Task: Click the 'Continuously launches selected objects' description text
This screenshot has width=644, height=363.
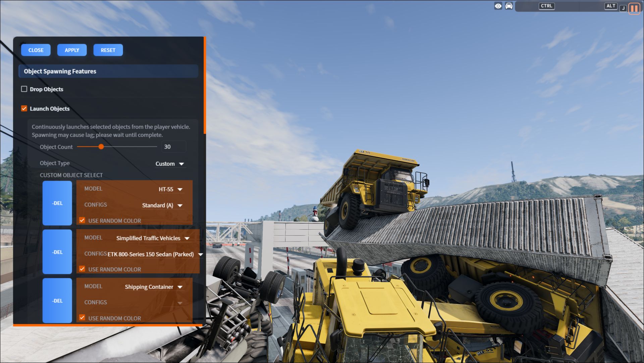Action: [x=111, y=131]
